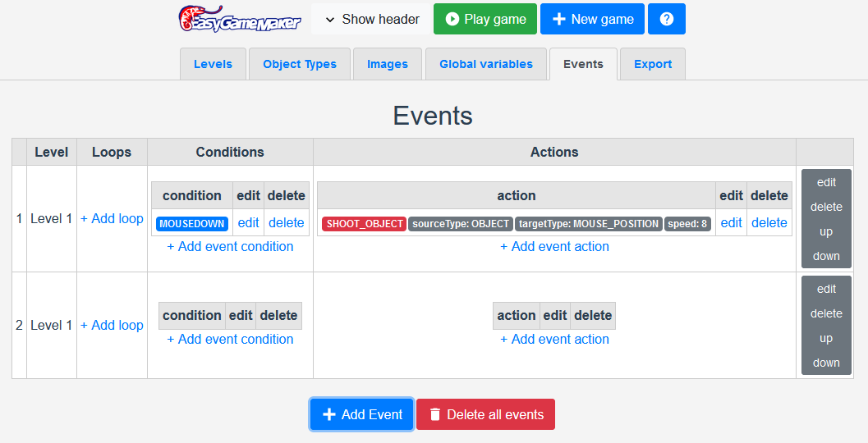
Task: Click the help question mark button
Action: click(666, 19)
